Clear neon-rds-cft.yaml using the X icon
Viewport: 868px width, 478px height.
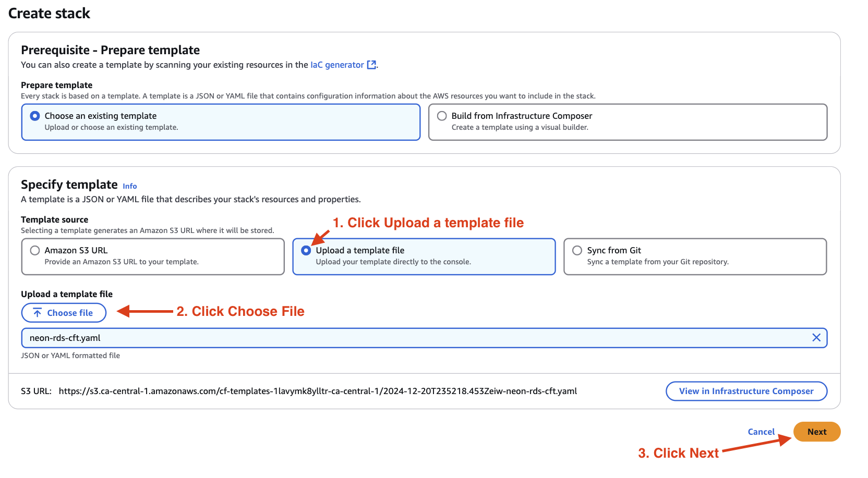tap(817, 337)
